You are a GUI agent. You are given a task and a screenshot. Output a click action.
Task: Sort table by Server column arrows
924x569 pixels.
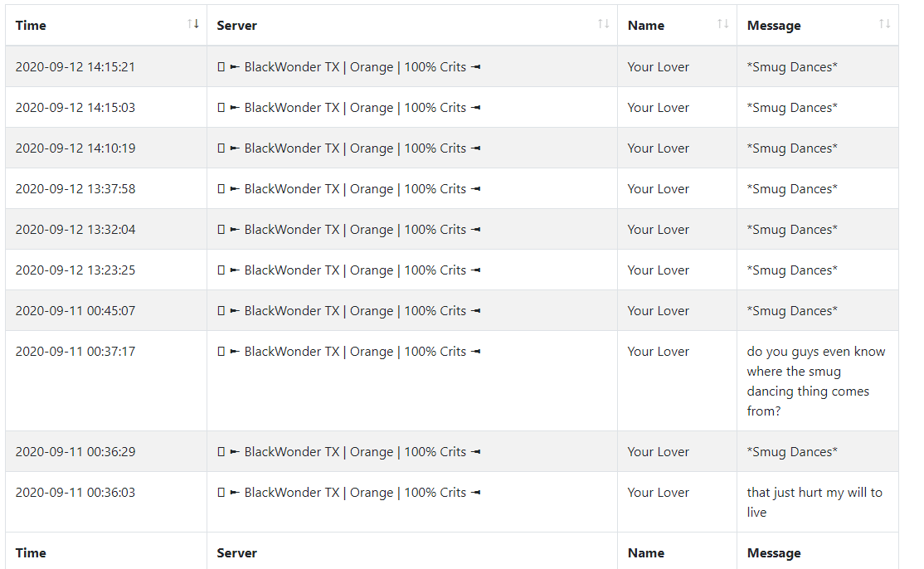coord(604,23)
